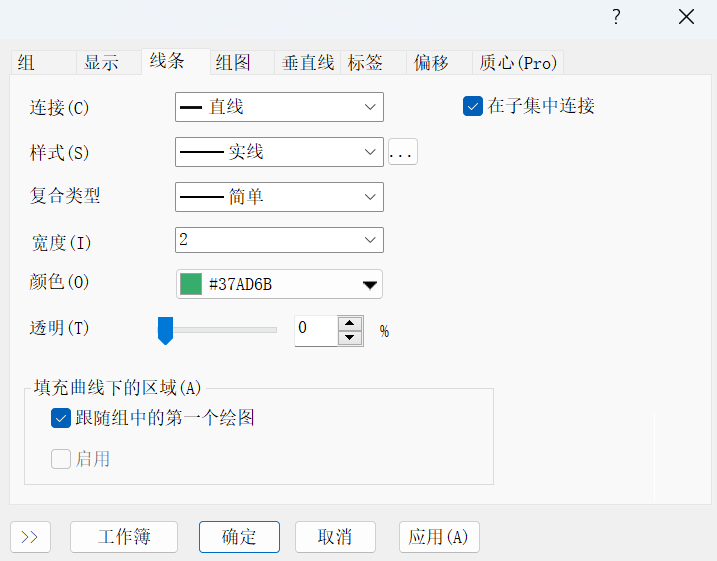Image resolution: width=717 pixels, height=561 pixels.
Task: Uncheck 在子集中连接 checkbox
Action: click(473, 106)
